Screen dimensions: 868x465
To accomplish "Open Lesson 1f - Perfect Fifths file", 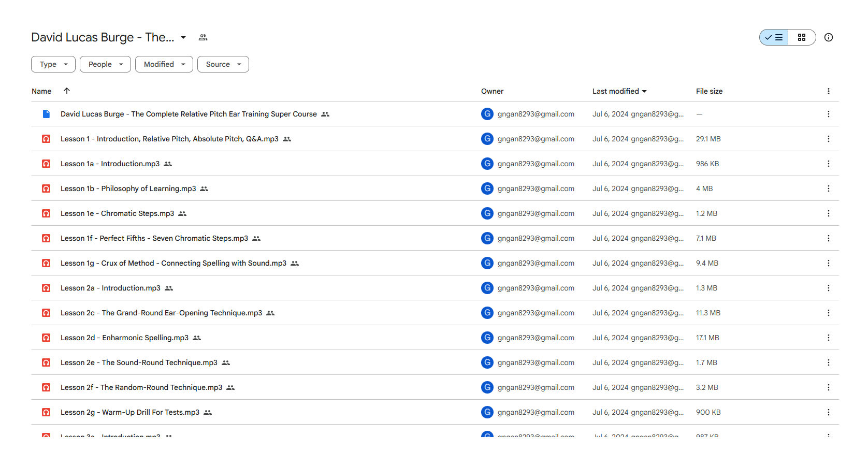I will click(154, 238).
